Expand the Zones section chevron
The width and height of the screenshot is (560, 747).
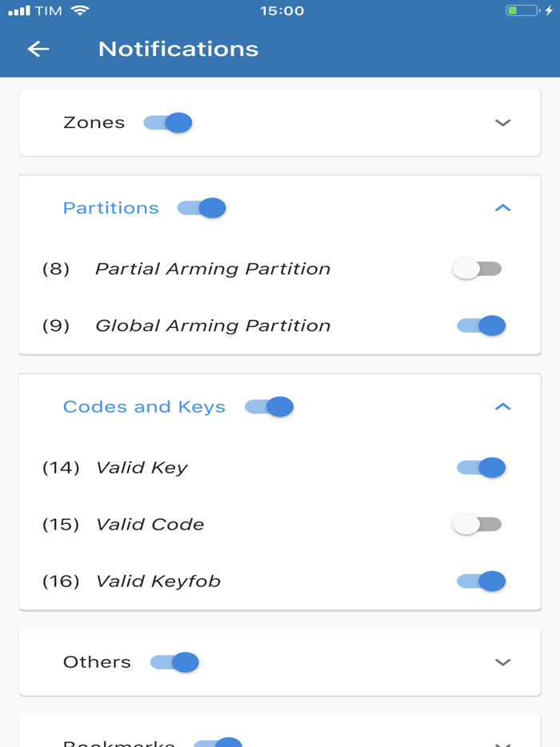(x=502, y=123)
